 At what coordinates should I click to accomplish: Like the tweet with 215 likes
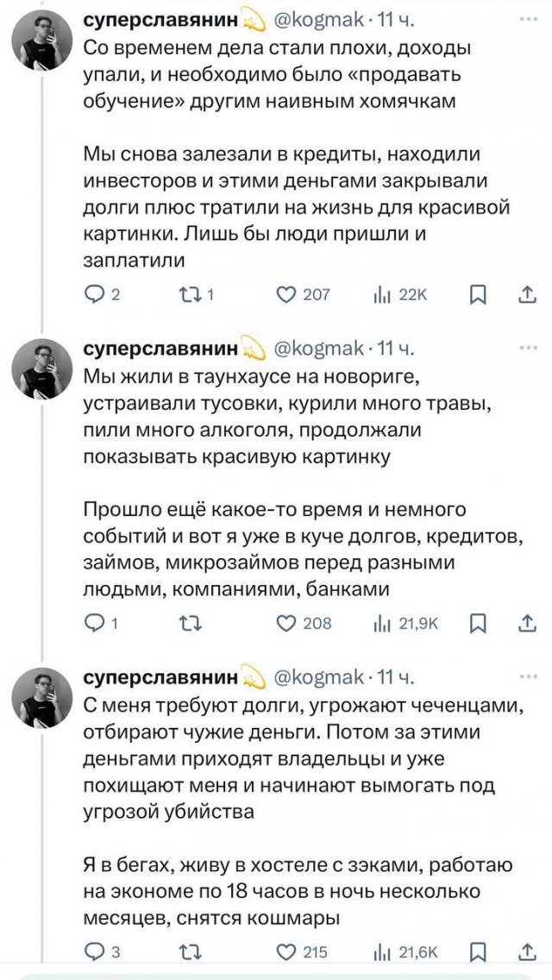pyautogui.click(x=287, y=952)
